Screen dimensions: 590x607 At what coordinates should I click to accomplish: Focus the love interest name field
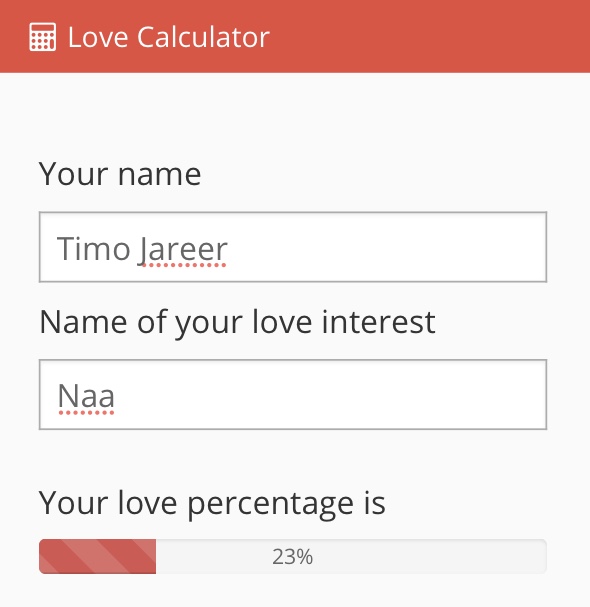pyautogui.click(x=293, y=394)
